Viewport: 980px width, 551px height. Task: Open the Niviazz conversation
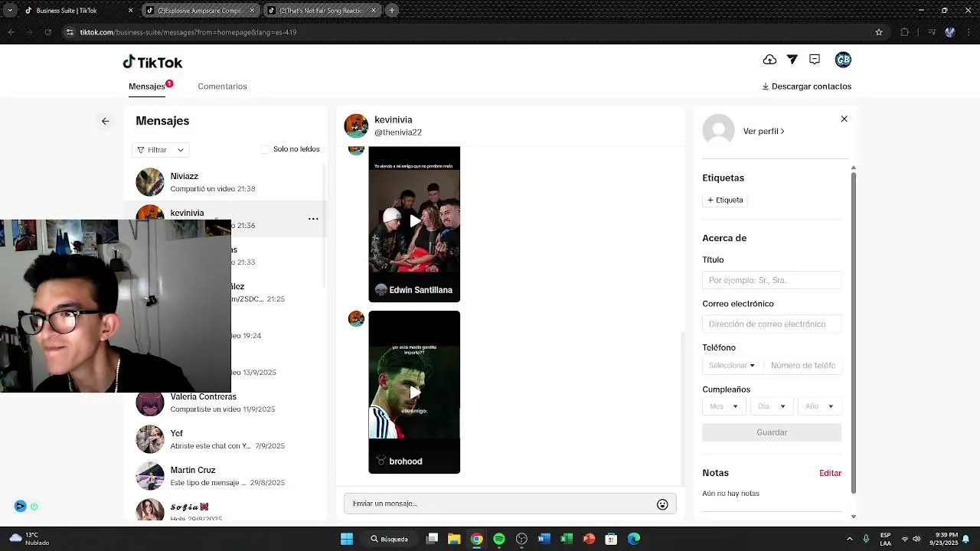[x=226, y=182]
